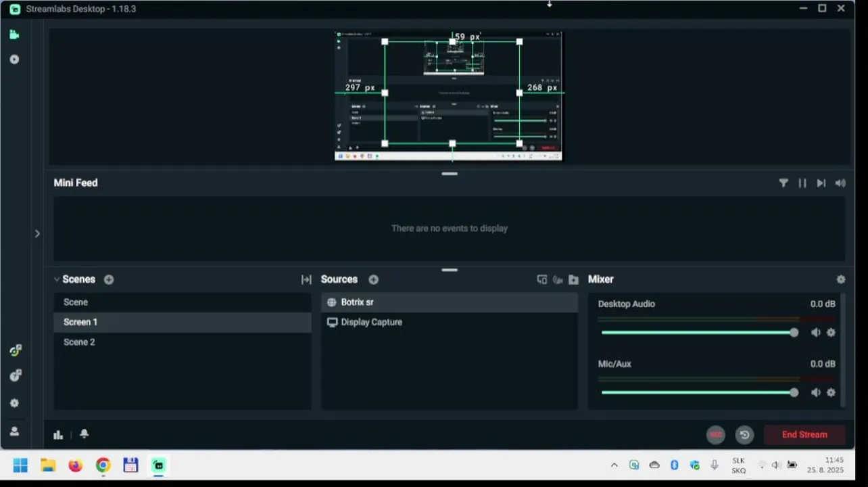The image size is (868, 487).
Task: Collapse the Scenes collection dropdown arrow
Action: pos(57,279)
